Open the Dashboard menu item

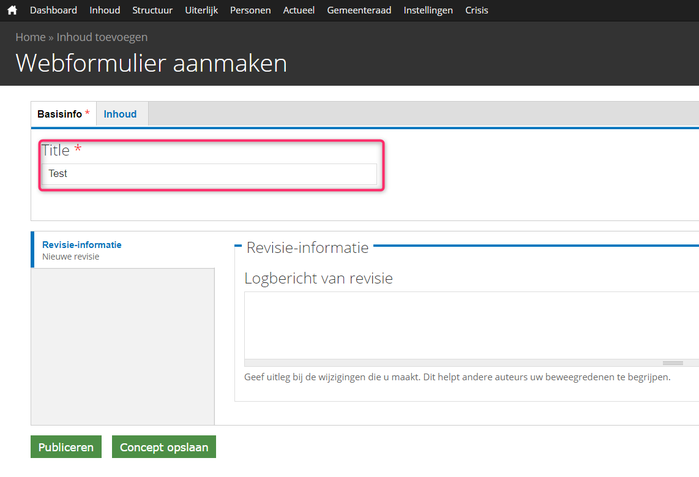[x=53, y=10]
